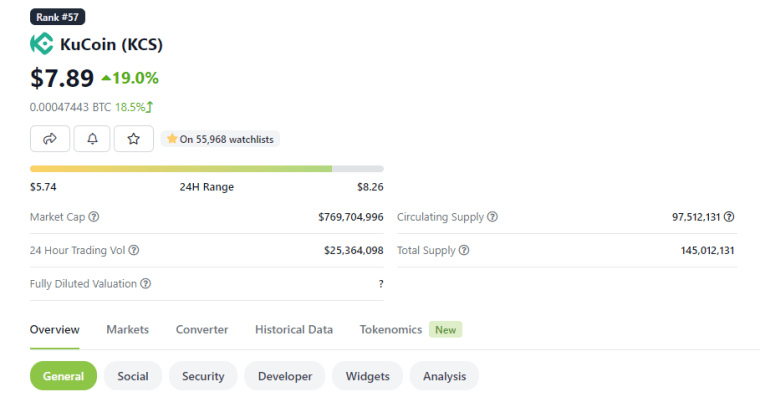Viewport: 760px width, 402px height.
Task: Click the Total Supply info icon
Action: coord(464,250)
